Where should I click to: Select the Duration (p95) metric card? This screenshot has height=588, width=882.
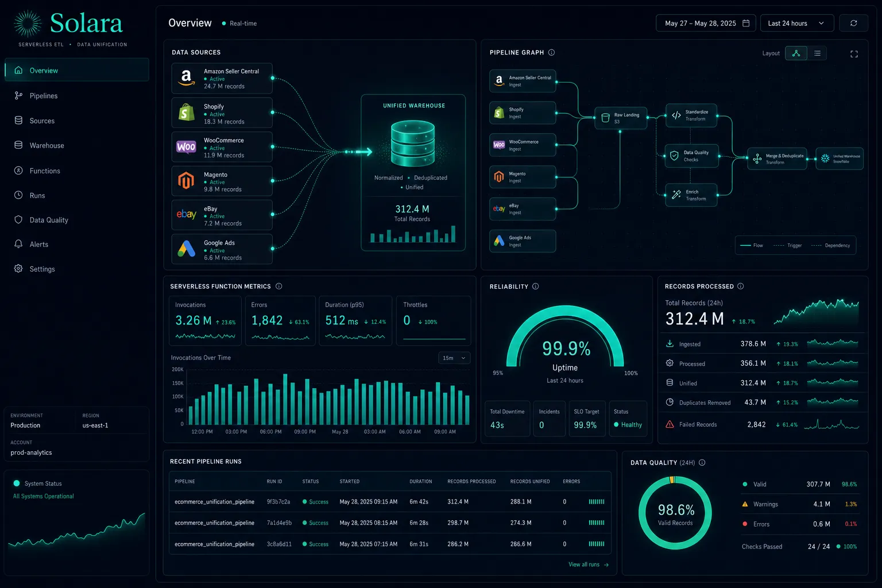[355, 320]
